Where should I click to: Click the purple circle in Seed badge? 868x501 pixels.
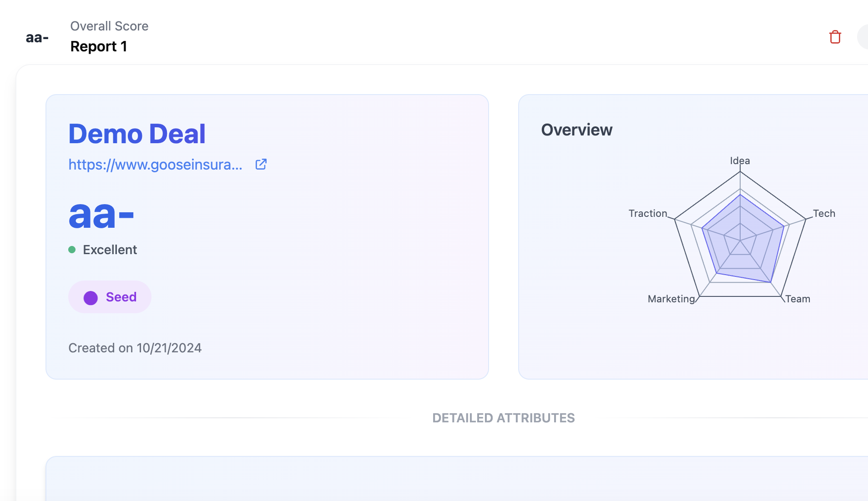click(x=91, y=298)
